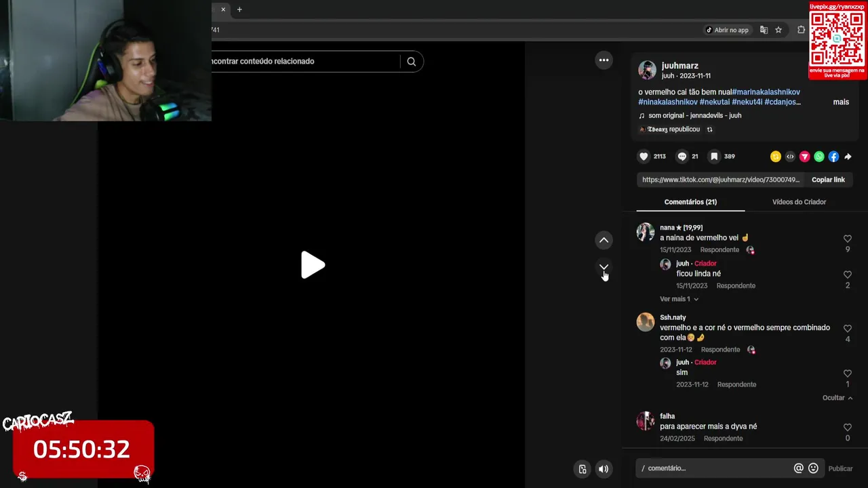Share the video on Facebook
The image size is (868, 488).
(833, 157)
